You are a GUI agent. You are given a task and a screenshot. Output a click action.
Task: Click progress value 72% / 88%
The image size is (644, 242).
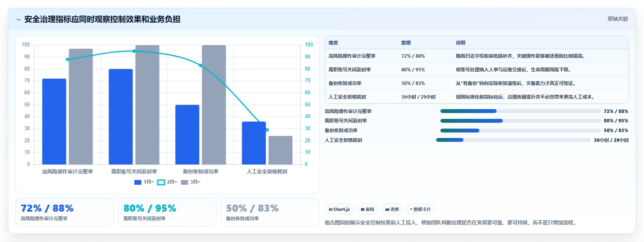tap(616, 111)
